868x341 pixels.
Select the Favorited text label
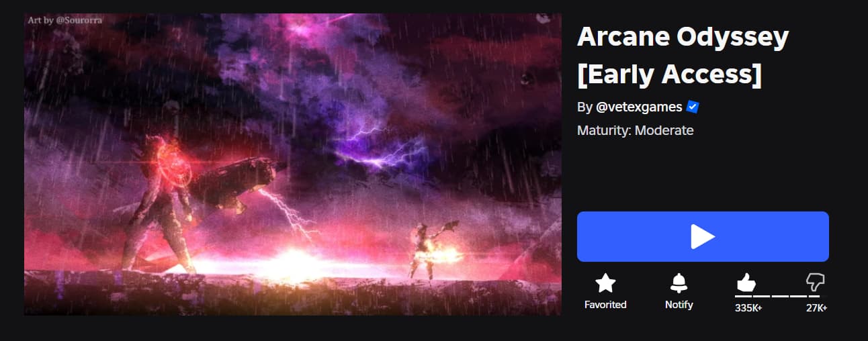(605, 305)
